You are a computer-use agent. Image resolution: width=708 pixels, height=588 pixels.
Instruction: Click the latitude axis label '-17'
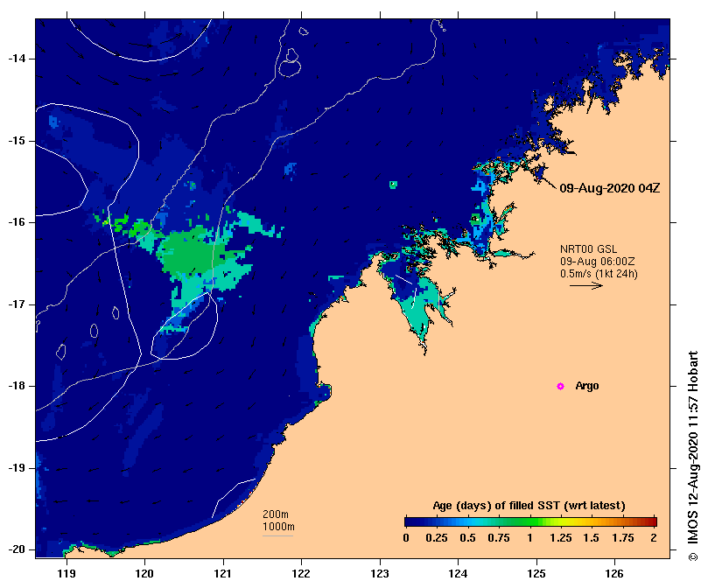tap(17, 304)
